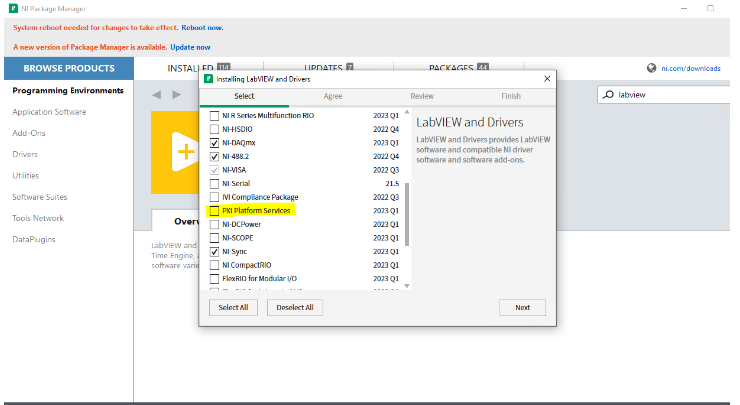Uncheck the NI Sync checkbox

pos(214,252)
